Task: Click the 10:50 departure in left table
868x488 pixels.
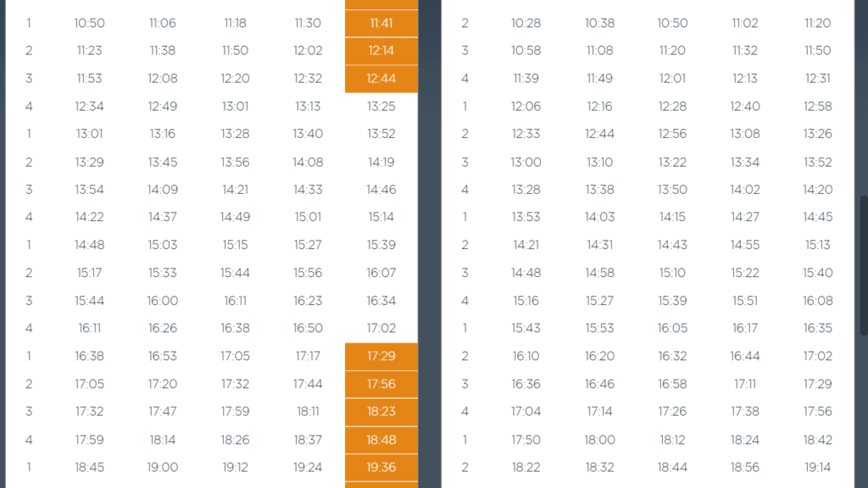Action: (x=89, y=23)
